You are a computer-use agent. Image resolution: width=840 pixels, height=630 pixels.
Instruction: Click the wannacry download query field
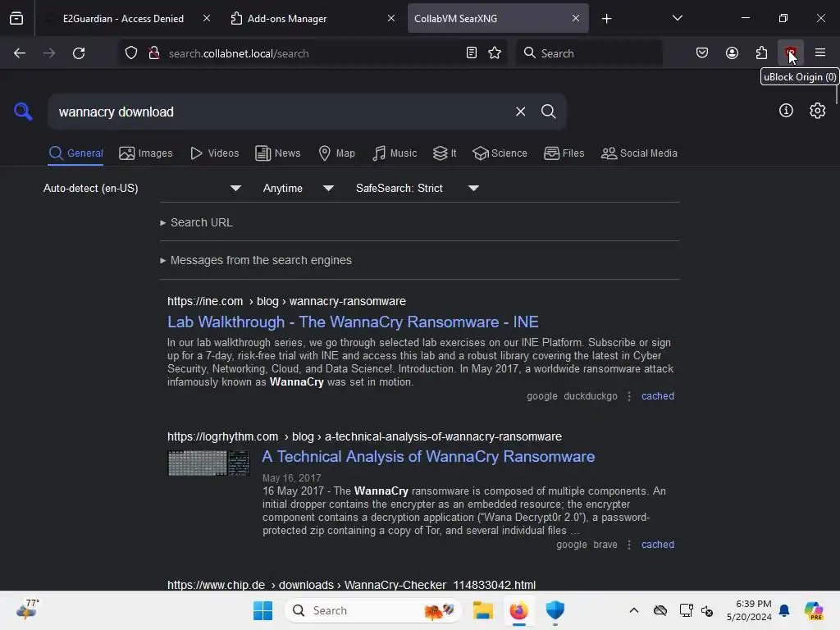[x=281, y=112]
